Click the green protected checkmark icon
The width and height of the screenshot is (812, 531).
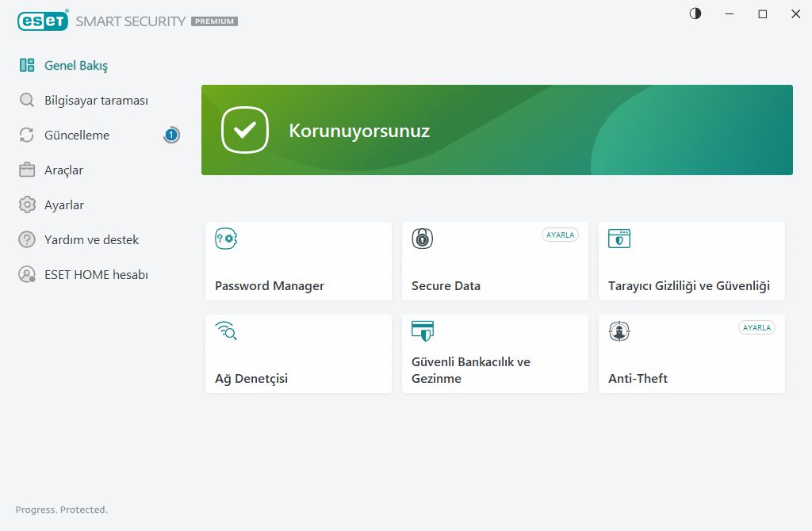pos(245,130)
